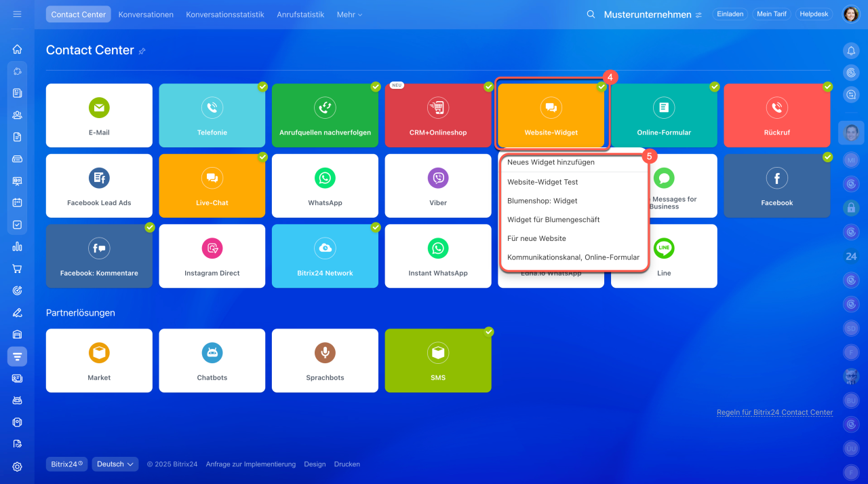Open the lock chat in right sidebar
The height and width of the screenshot is (484, 868).
tap(851, 208)
